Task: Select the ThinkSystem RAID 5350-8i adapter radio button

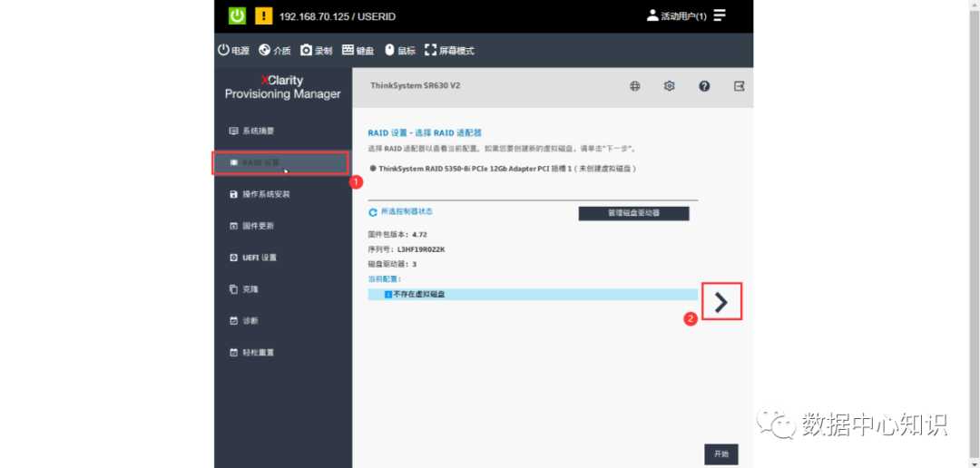Action: pos(373,168)
